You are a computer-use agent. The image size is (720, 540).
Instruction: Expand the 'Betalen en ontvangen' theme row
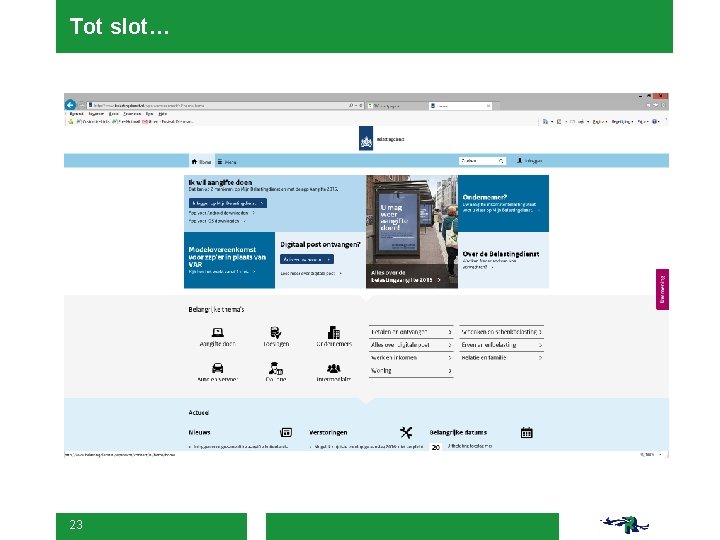coord(411,332)
